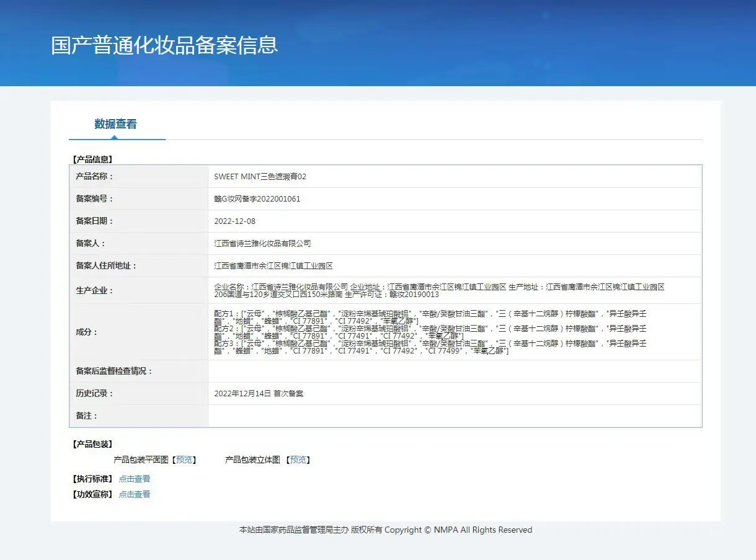Viewport: 756px width, 560px height.
Task: Open the 数据查看 tab
Action: pyautogui.click(x=116, y=124)
